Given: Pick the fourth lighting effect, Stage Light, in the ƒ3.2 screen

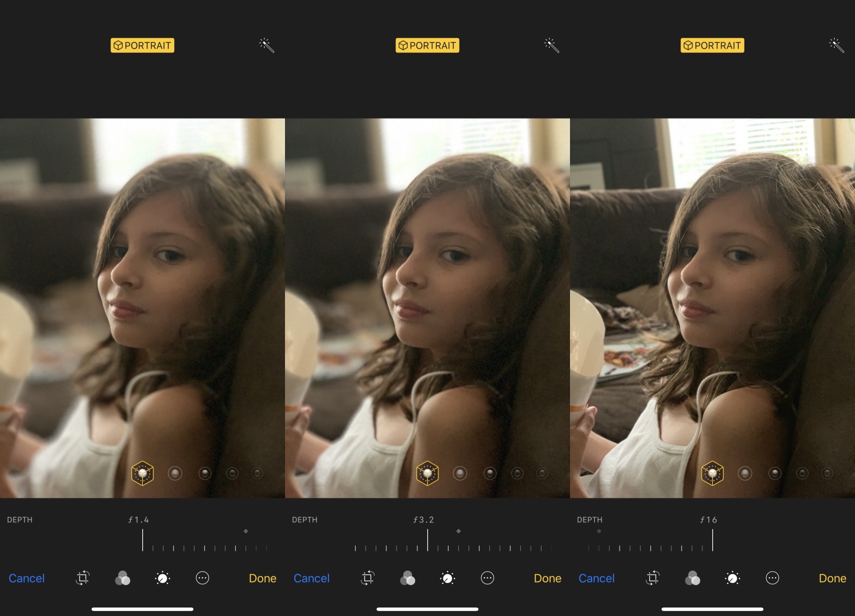Looking at the screenshot, I should pos(517,473).
